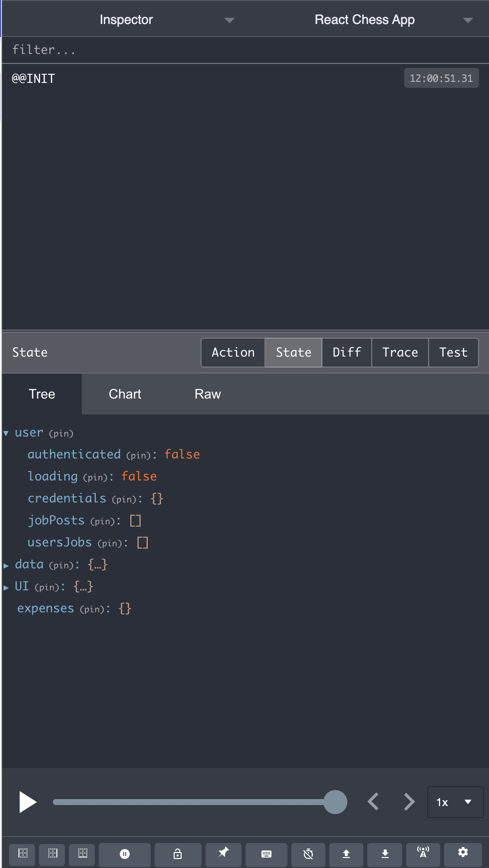
Task: Pause recording actions
Action: (x=125, y=854)
